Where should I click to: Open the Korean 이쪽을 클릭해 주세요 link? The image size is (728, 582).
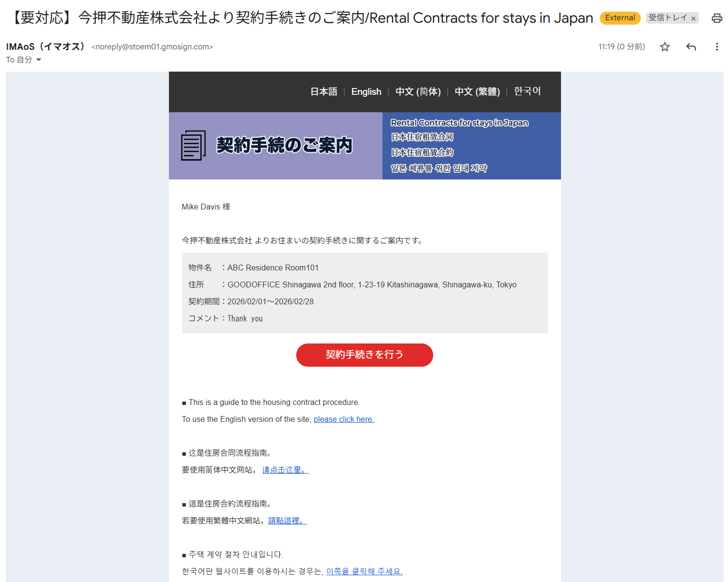[364, 571]
